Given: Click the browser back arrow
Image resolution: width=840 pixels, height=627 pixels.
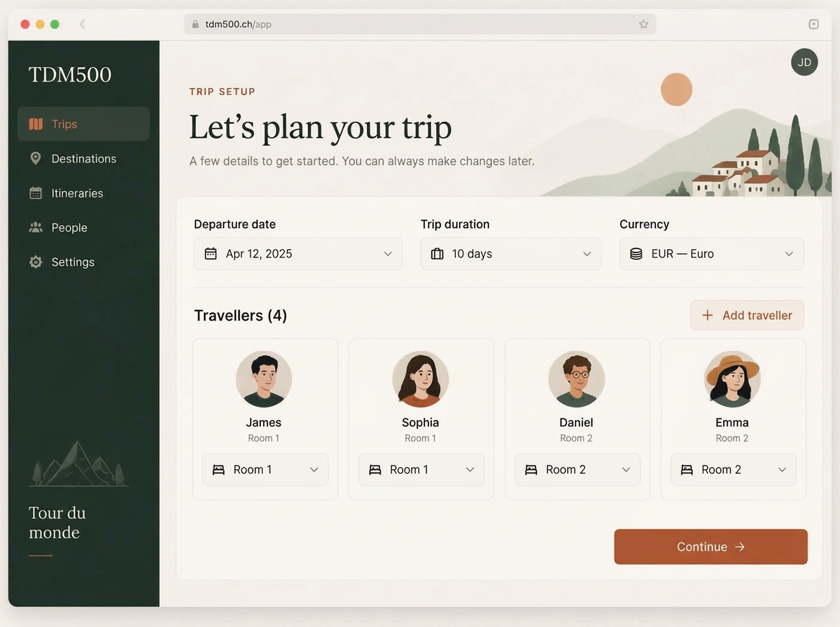Looking at the screenshot, I should pyautogui.click(x=82, y=24).
